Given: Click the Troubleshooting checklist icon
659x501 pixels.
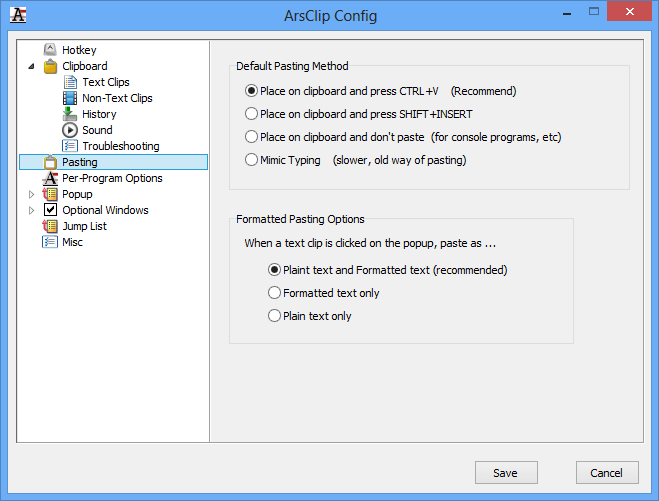Looking at the screenshot, I should (70, 146).
